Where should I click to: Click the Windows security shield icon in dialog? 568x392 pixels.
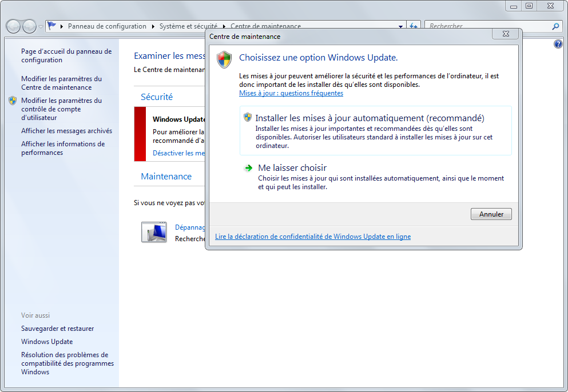[224, 59]
